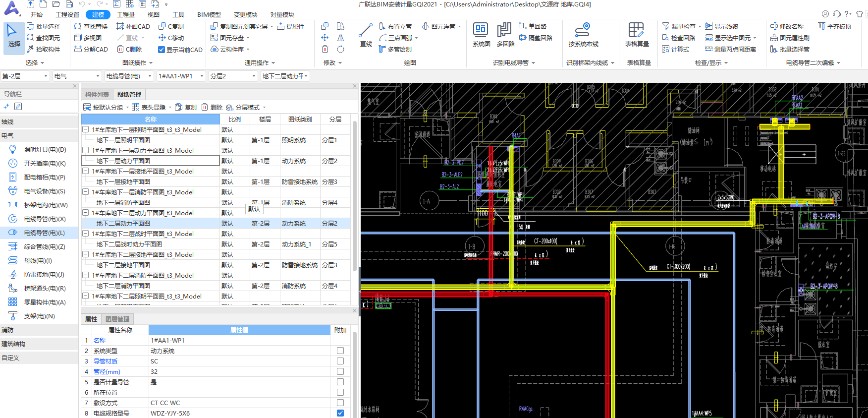Click the 拾取构件 pick component tool
This screenshot has height=418, width=868.
point(44,49)
